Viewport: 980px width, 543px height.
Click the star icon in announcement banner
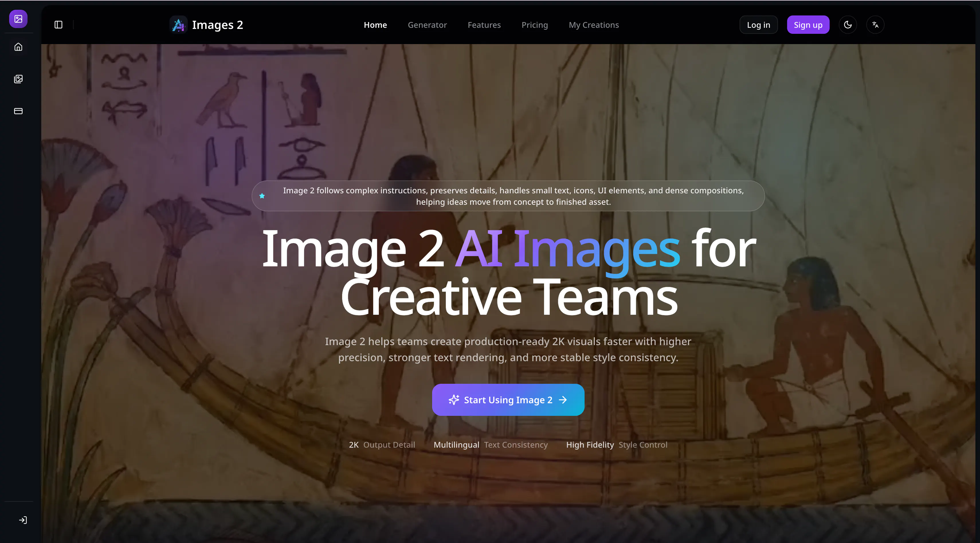tap(262, 196)
